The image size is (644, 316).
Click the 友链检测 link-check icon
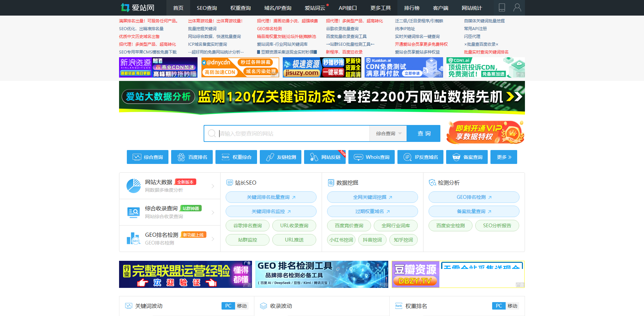280,157
